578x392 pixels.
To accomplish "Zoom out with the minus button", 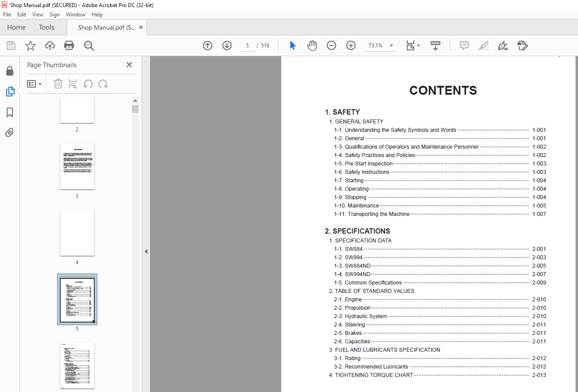I will (331, 46).
